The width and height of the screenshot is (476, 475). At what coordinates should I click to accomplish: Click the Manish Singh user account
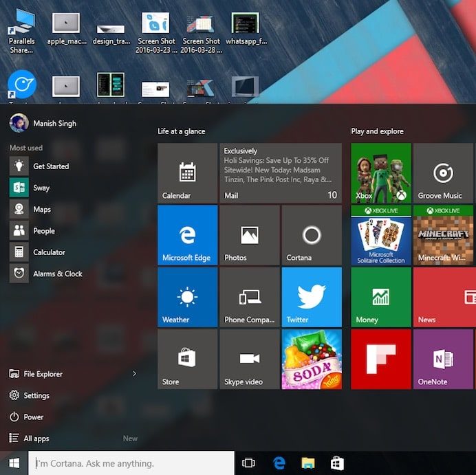point(54,124)
